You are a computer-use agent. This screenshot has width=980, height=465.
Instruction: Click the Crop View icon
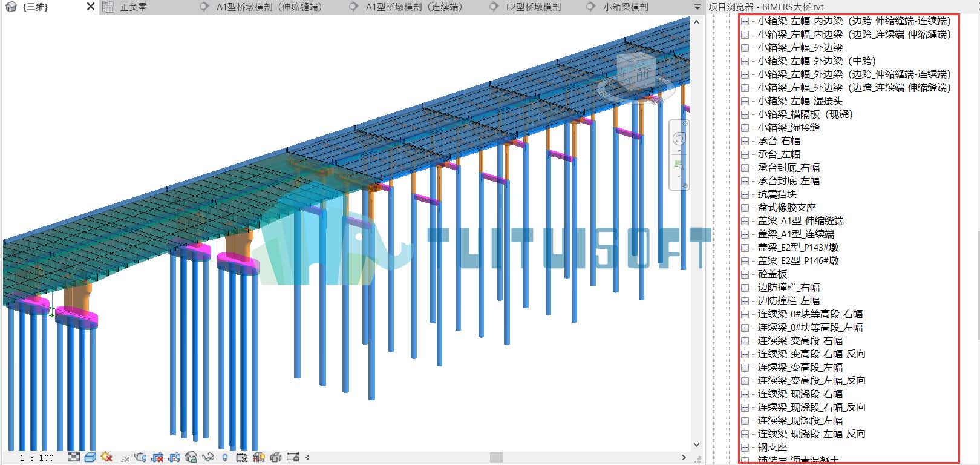[158, 457]
